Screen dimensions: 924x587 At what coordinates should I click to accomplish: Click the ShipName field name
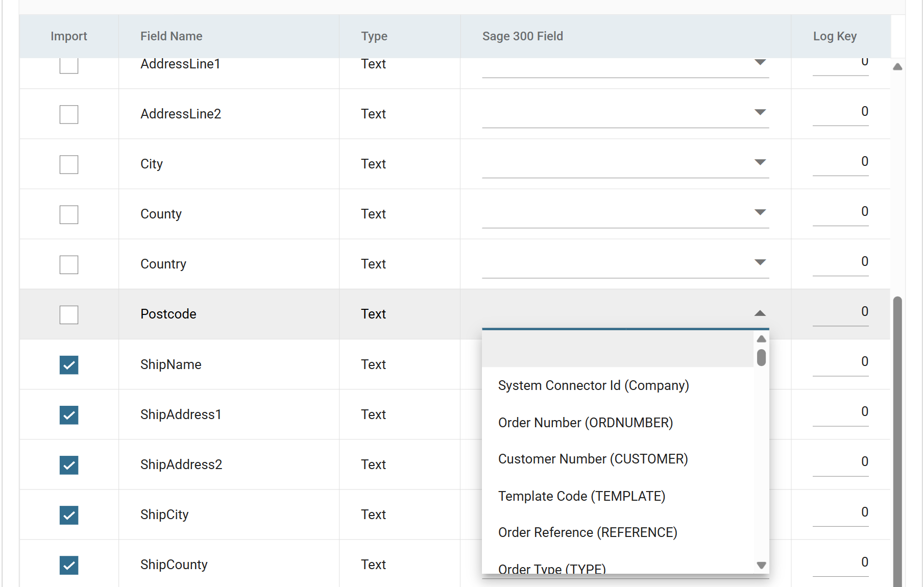tap(171, 364)
